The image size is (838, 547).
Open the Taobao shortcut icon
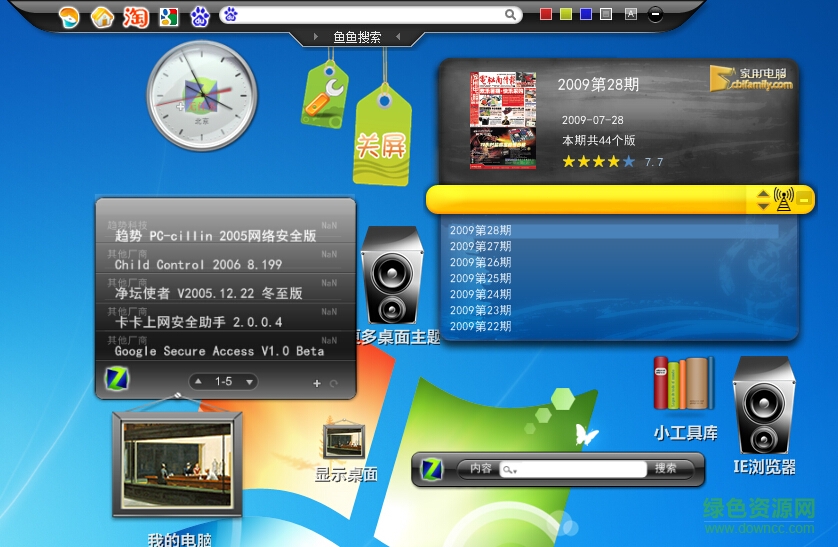135,16
